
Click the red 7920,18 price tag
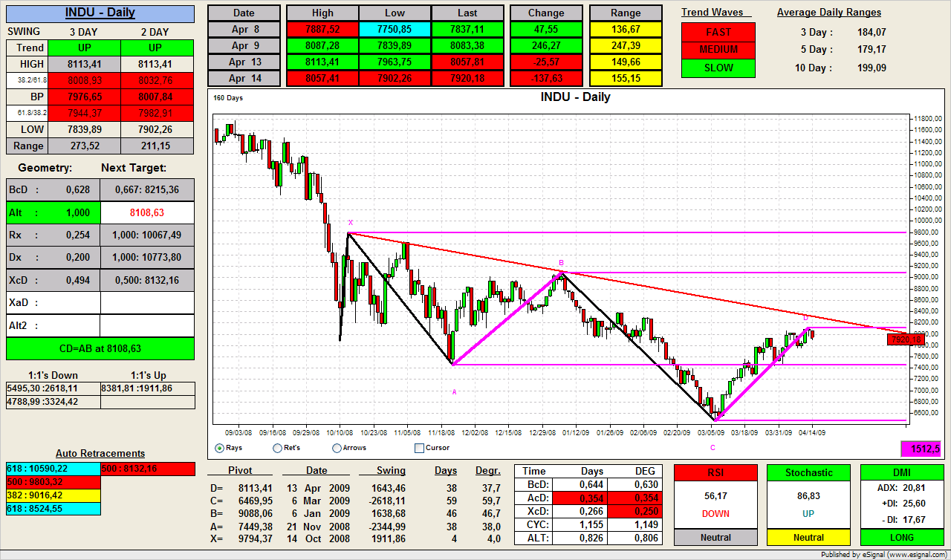pyautogui.click(x=905, y=339)
